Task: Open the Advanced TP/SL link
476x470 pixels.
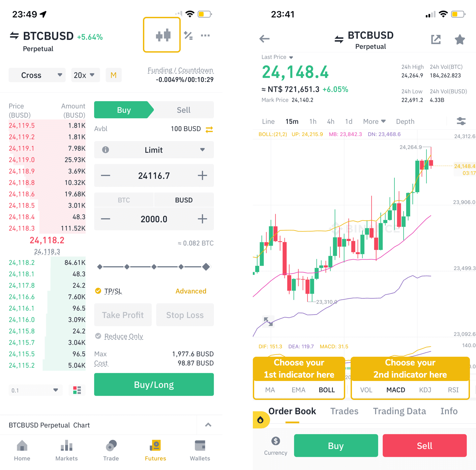Action: [191, 291]
